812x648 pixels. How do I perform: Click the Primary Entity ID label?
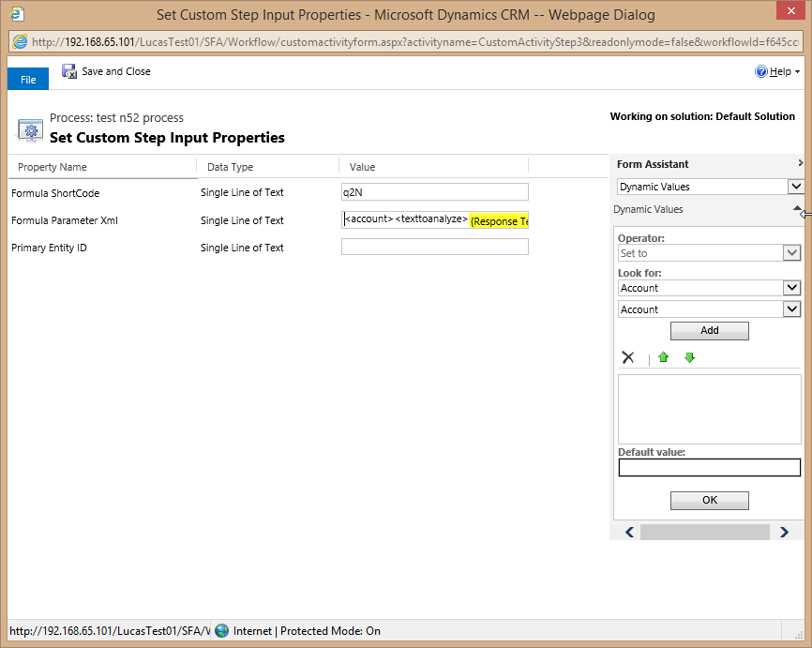[x=49, y=249]
